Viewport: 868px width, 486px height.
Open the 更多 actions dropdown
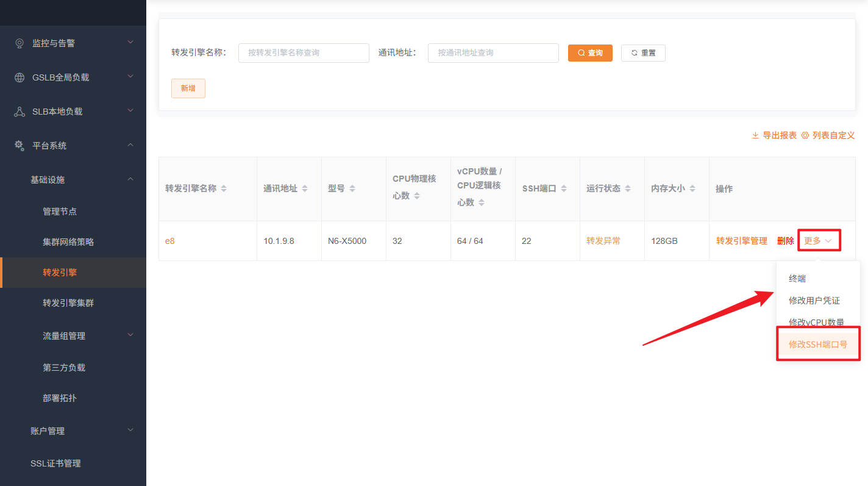[818, 241]
